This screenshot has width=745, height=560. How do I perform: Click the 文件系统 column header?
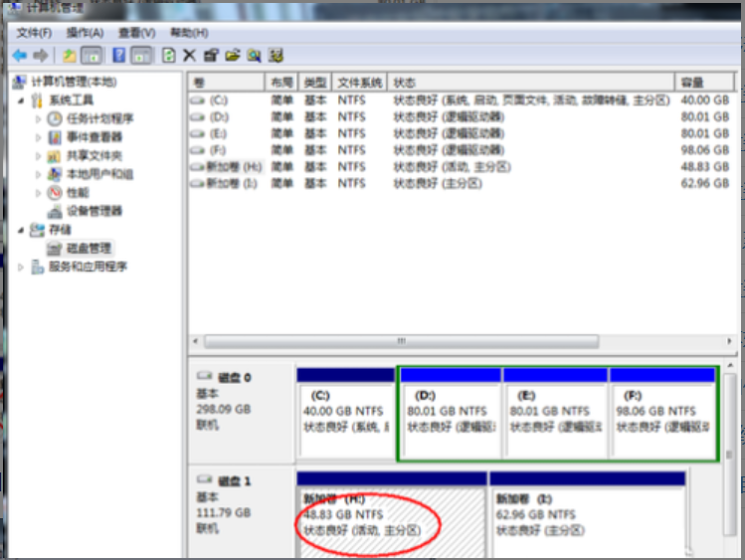click(x=359, y=82)
